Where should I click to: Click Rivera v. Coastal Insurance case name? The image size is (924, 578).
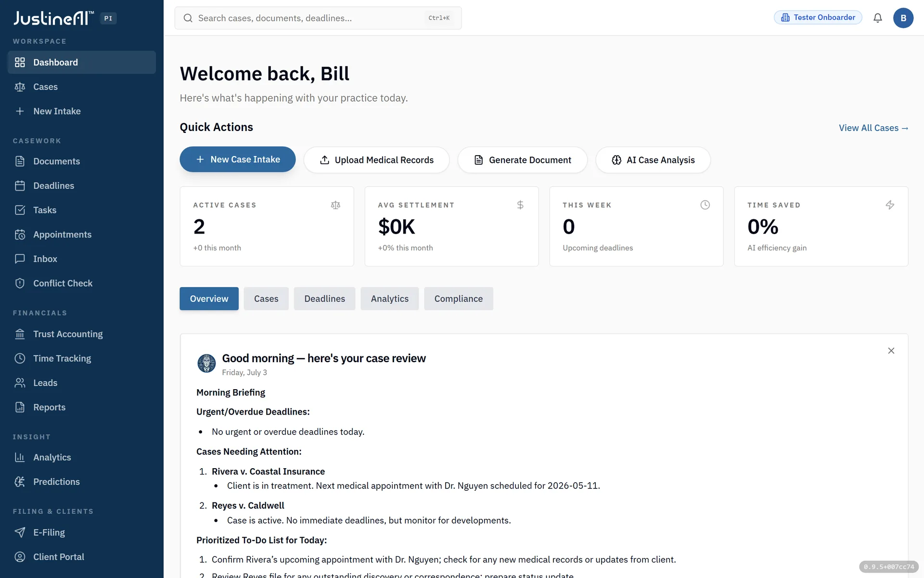[x=268, y=472]
